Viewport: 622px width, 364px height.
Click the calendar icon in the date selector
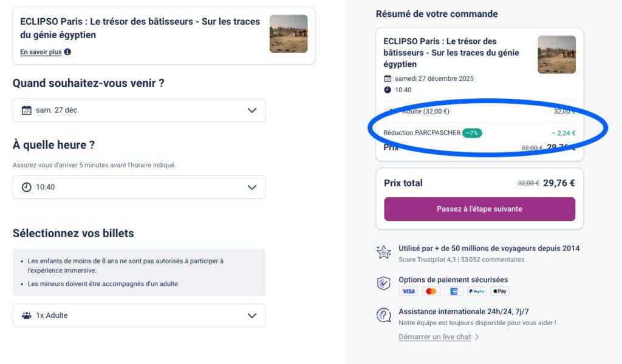coord(27,110)
